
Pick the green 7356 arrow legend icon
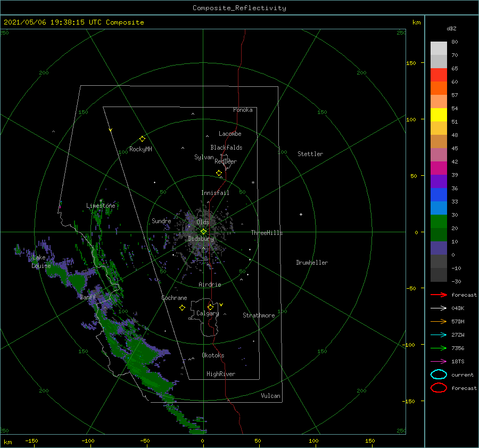[439, 348]
